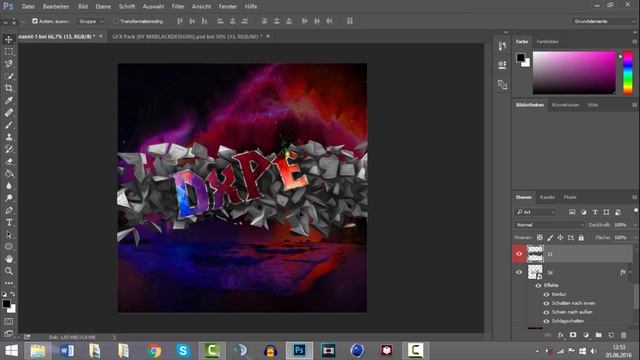This screenshot has height=360, width=640.
Task: Select the Paint Bucket tool
Action: pos(9,174)
